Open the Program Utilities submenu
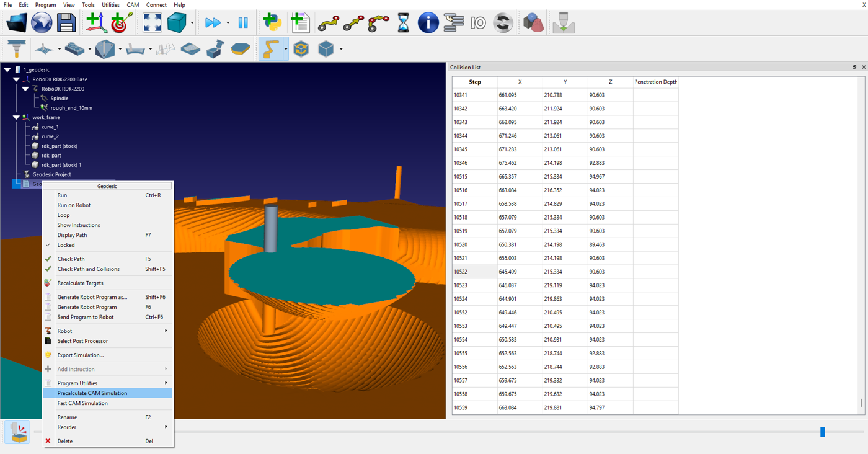Image resolution: width=868 pixels, height=454 pixels. 77,383
